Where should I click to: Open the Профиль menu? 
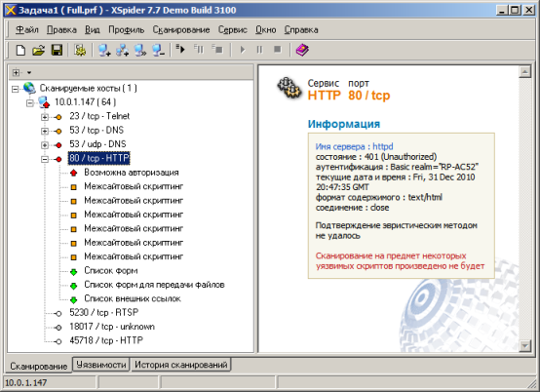[127, 30]
